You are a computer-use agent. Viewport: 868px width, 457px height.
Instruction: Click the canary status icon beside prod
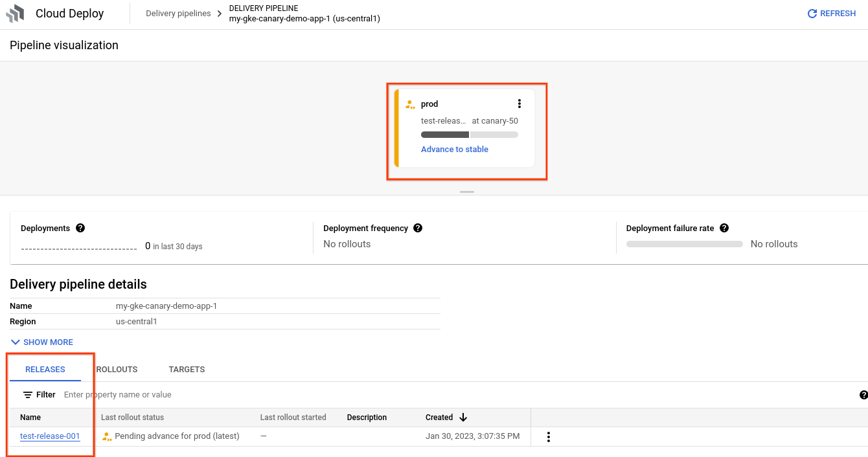point(410,104)
